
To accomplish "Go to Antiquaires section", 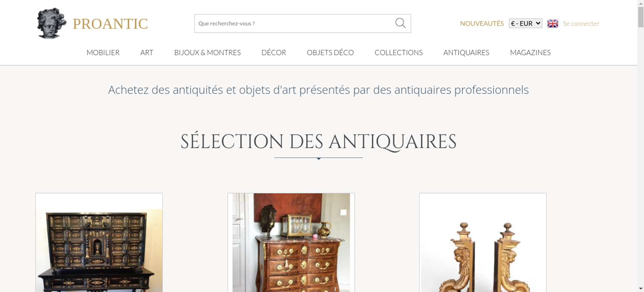I will [x=466, y=52].
